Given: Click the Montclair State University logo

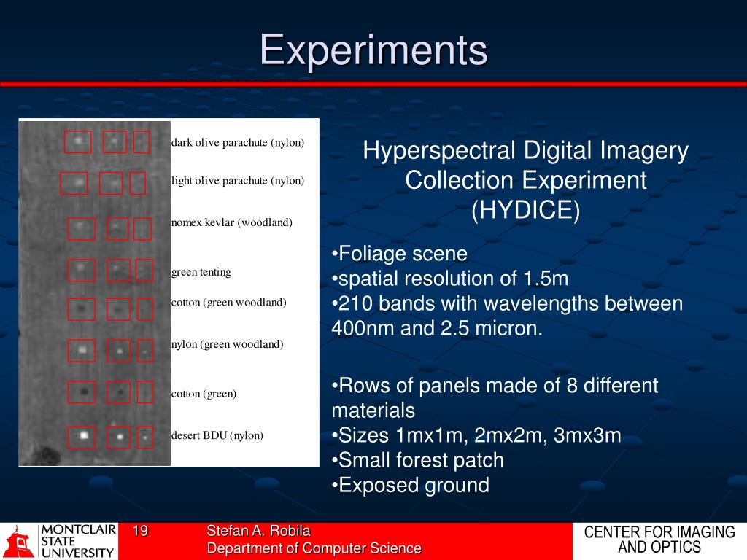Looking at the screenshot, I should 58,542.
